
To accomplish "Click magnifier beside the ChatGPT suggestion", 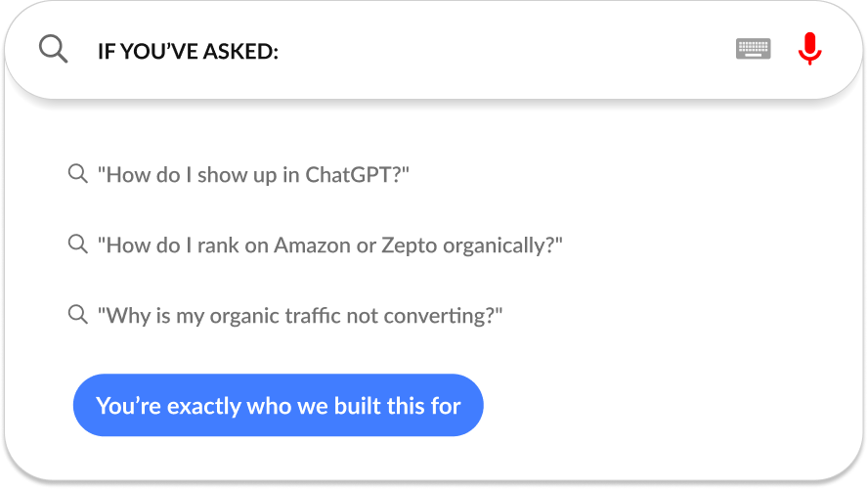I will tap(77, 173).
